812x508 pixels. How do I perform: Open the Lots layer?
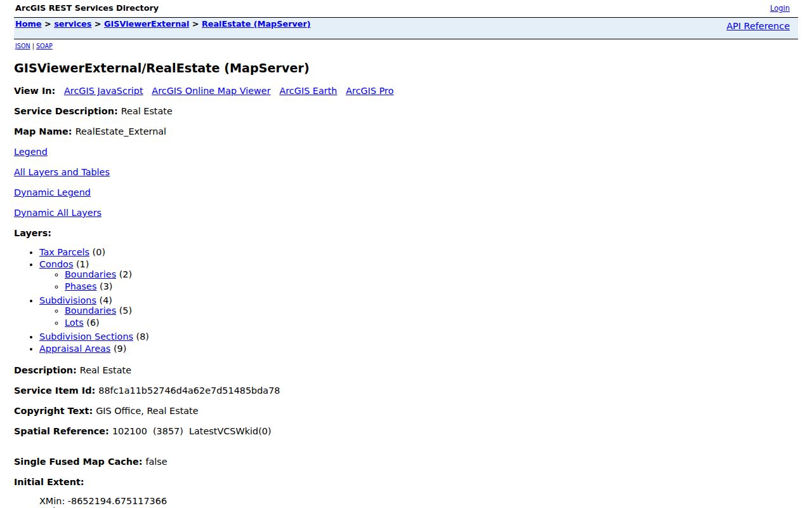click(74, 323)
